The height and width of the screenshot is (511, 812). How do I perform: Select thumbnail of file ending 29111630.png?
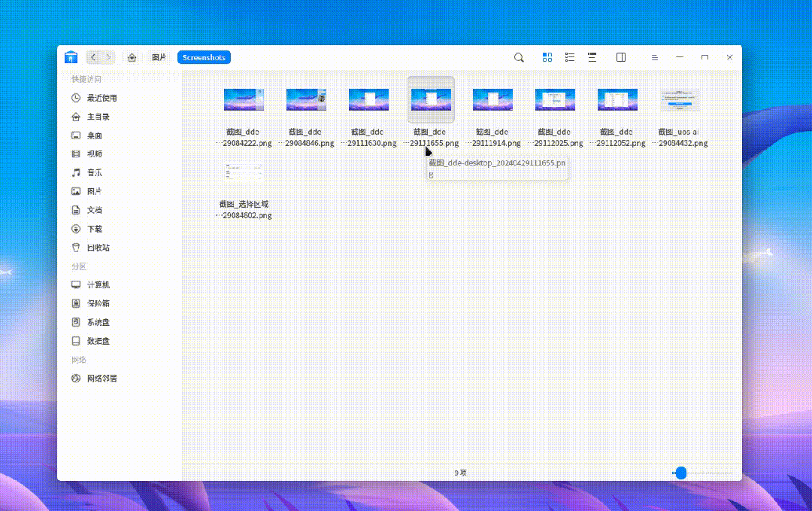coord(368,99)
